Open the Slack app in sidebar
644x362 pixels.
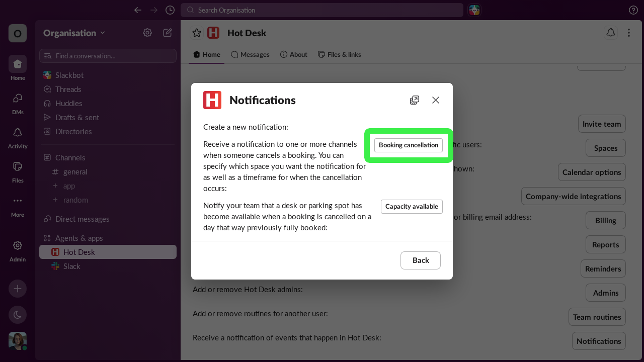click(108, 266)
